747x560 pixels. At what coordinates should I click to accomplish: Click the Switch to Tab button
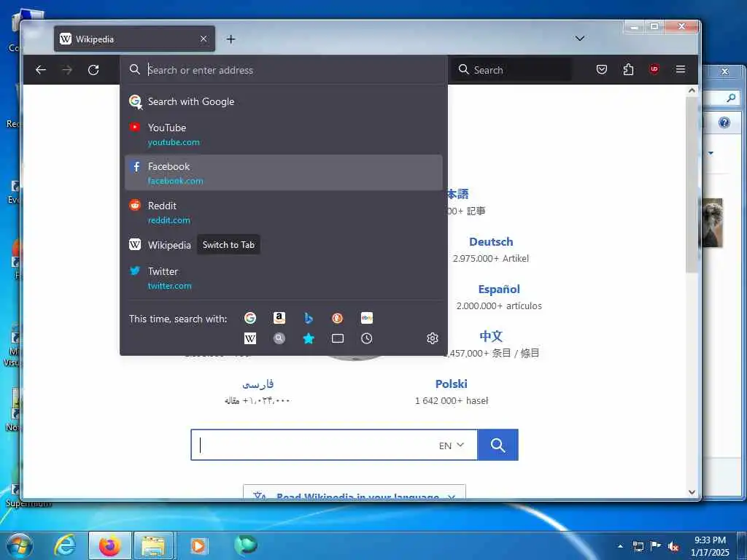coord(228,245)
